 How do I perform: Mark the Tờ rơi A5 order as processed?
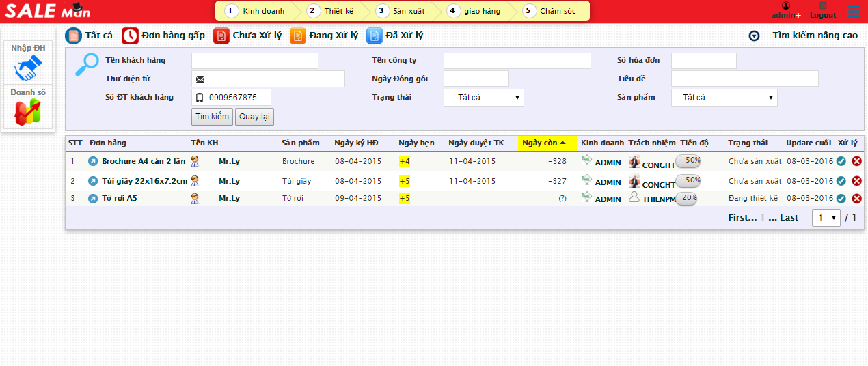click(x=841, y=199)
